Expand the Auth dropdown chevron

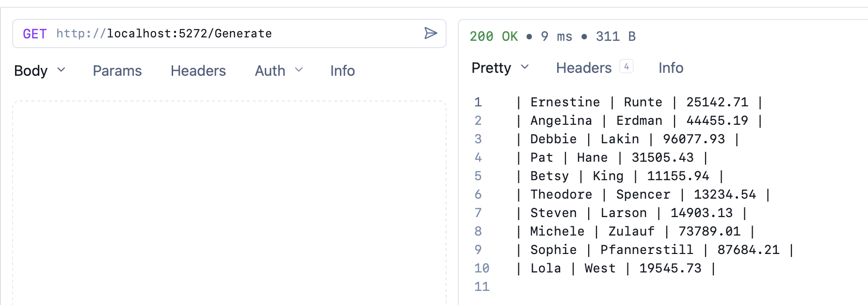coord(299,70)
